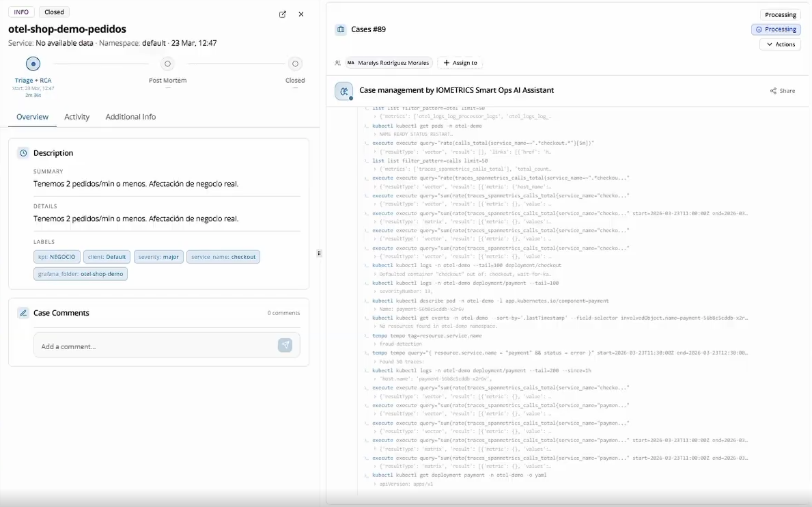
Task: Click the highlighted blue Processing status button
Action: [776, 29]
